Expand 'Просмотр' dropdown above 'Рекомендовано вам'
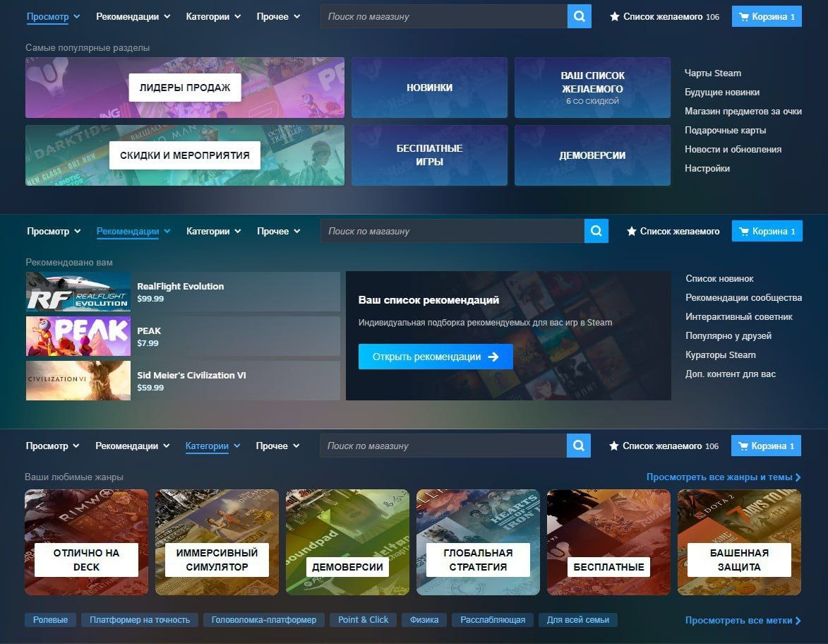The image size is (828, 644). pos(77,232)
